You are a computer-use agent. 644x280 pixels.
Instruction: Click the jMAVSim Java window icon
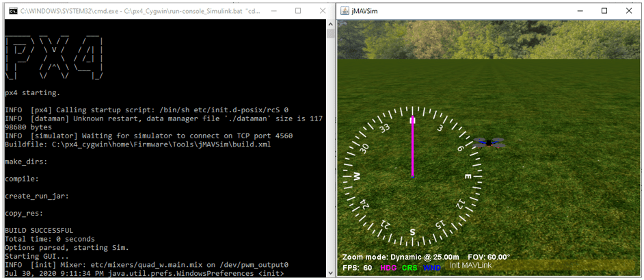(345, 11)
